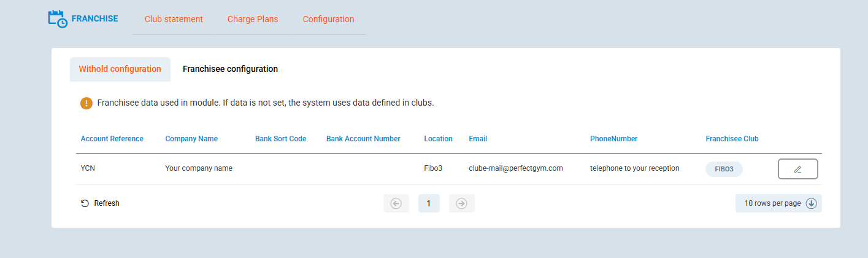The width and height of the screenshot is (868, 258).
Task: Sort by Company Name column header
Action: click(x=191, y=139)
